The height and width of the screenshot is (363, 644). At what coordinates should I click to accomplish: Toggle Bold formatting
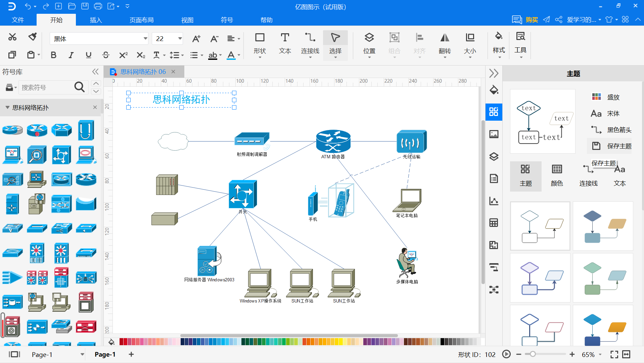53,55
